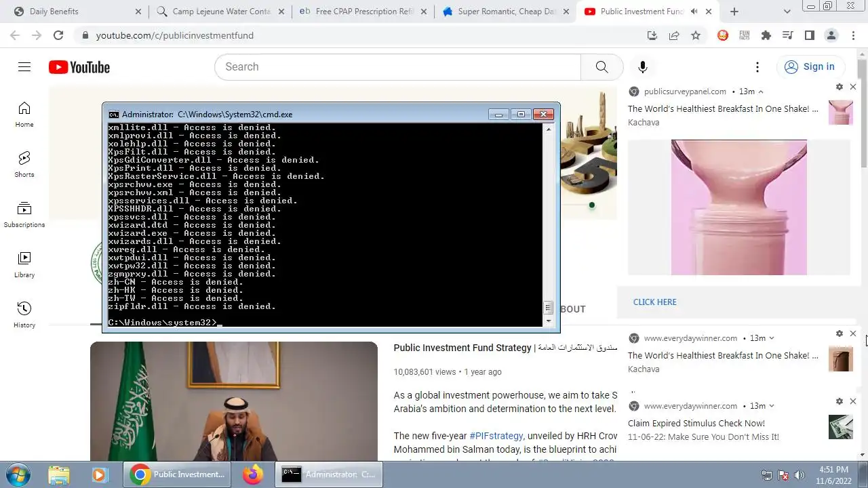868x488 pixels.
Task: Open Chrome profile avatar
Action: pos(831,35)
